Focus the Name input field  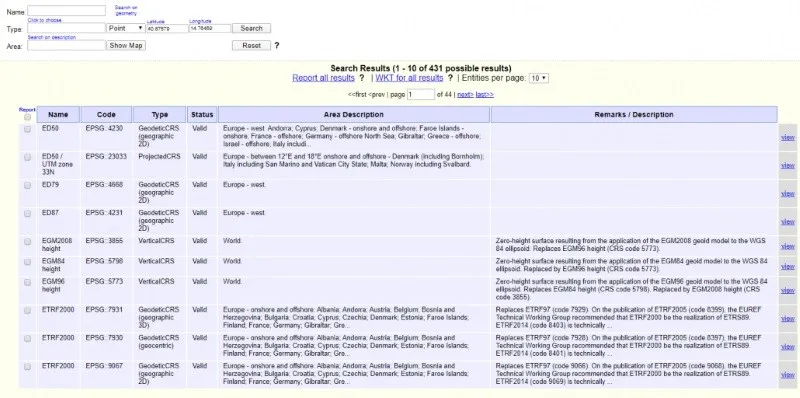pos(66,11)
